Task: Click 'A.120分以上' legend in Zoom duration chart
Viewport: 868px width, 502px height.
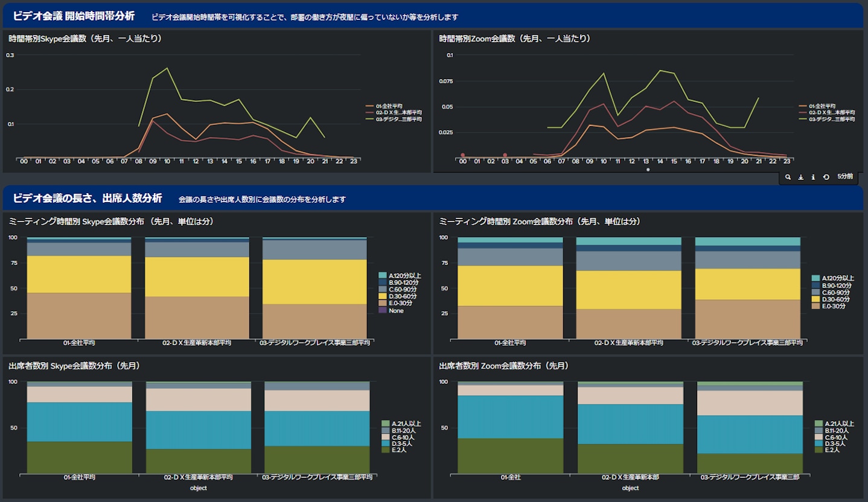Action: 832,278
